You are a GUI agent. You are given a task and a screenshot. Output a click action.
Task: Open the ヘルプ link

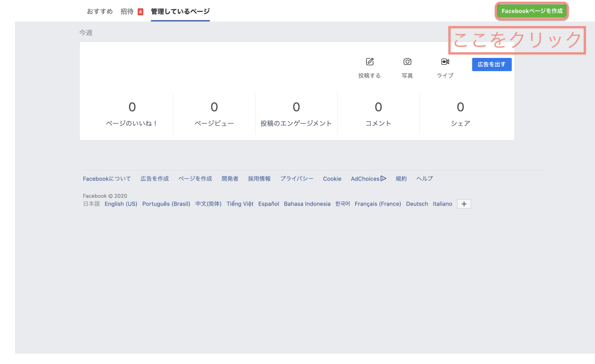[425, 179]
